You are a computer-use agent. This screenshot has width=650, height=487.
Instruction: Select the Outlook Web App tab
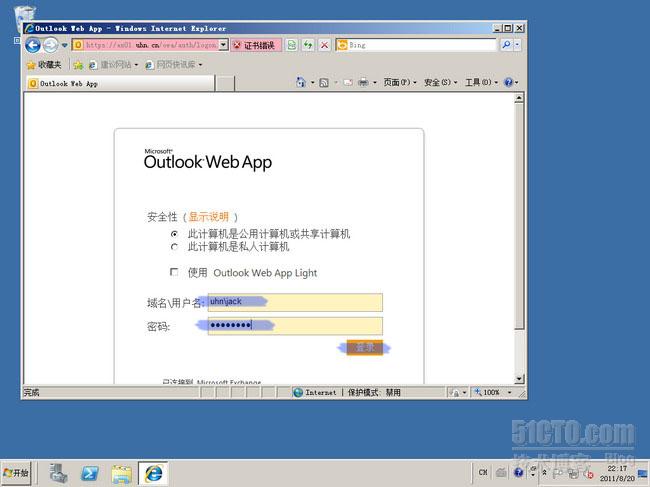pyautogui.click(x=120, y=83)
